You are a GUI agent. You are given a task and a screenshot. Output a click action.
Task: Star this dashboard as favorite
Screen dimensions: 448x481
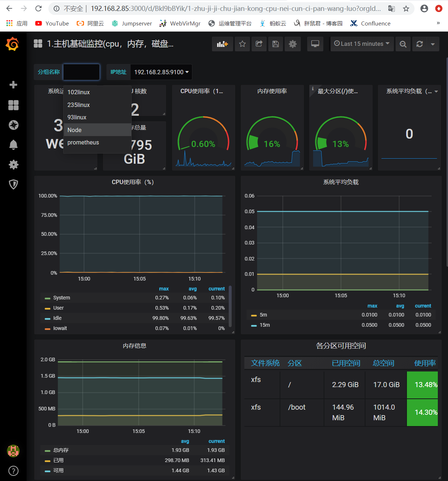coord(242,44)
